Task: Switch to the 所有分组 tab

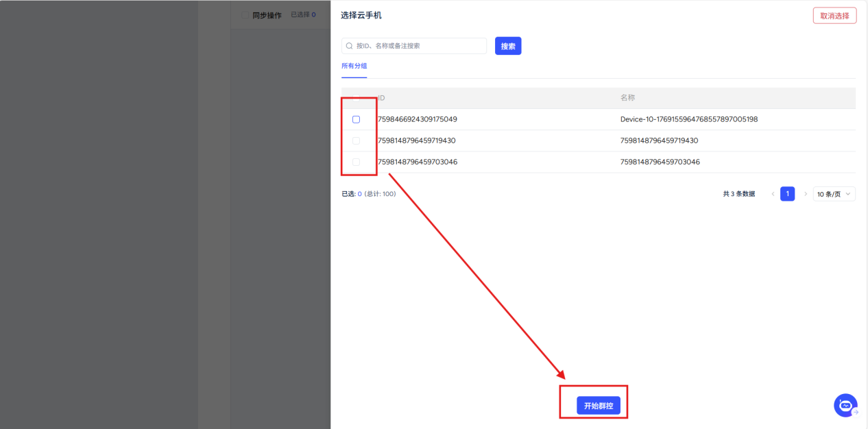Action: (354, 66)
